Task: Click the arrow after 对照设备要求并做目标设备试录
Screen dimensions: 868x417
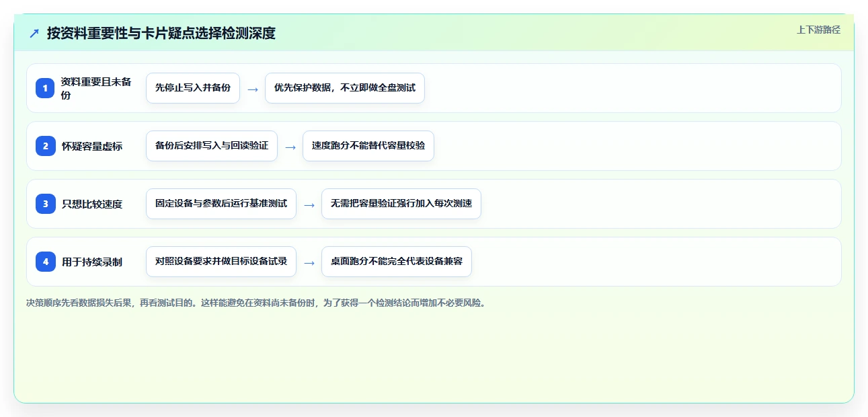Action: 309,262
